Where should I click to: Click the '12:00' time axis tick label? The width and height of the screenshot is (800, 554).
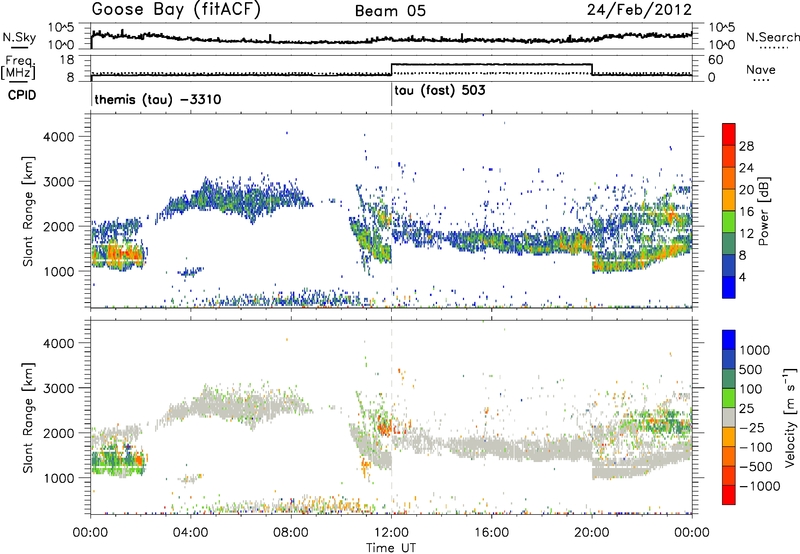point(391,533)
